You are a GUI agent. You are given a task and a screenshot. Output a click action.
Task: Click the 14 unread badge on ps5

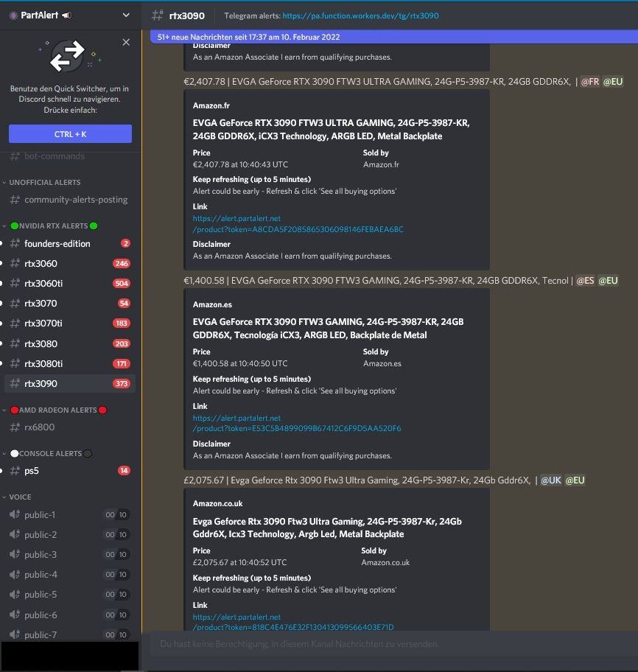(x=124, y=471)
